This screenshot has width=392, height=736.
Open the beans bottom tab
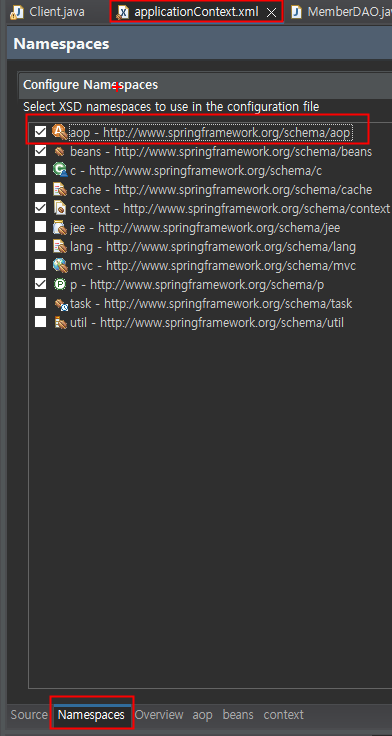(238, 714)
